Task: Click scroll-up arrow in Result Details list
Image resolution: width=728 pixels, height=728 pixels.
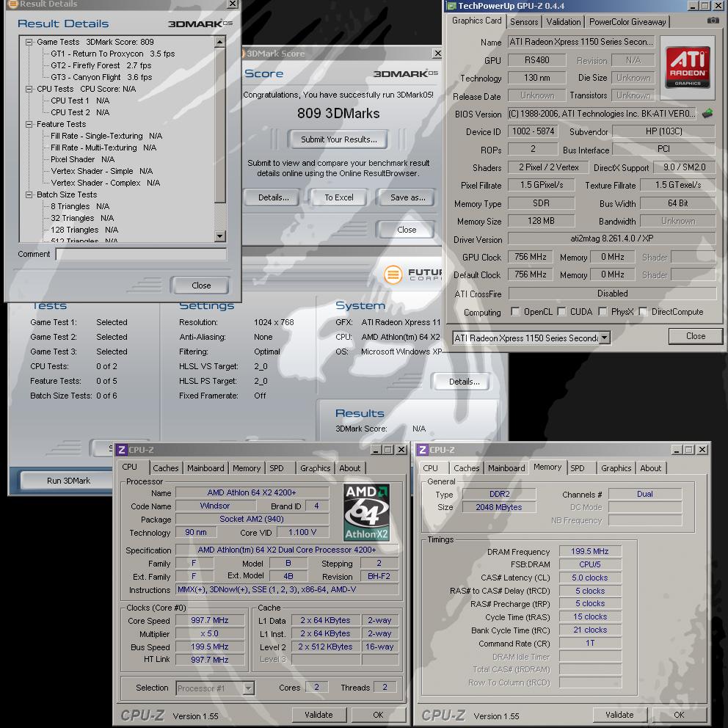Action: 220,42
